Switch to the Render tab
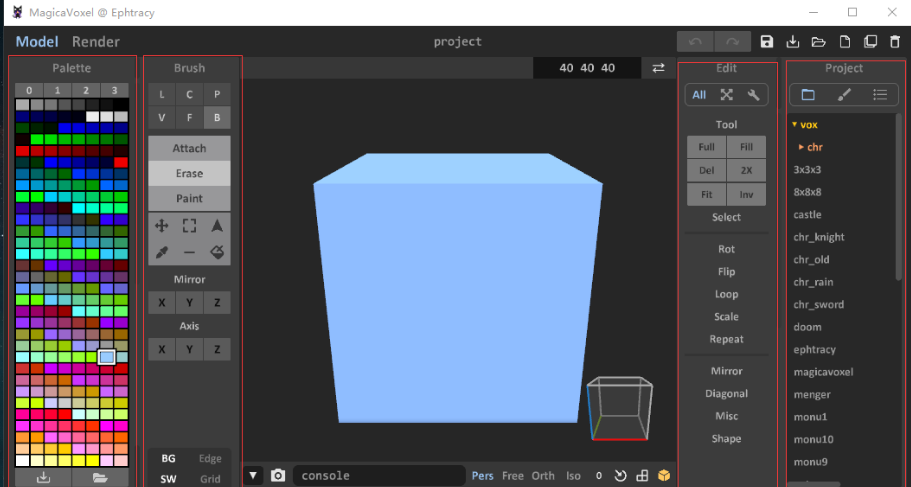The image size is (911, 487). click(95, 42)
